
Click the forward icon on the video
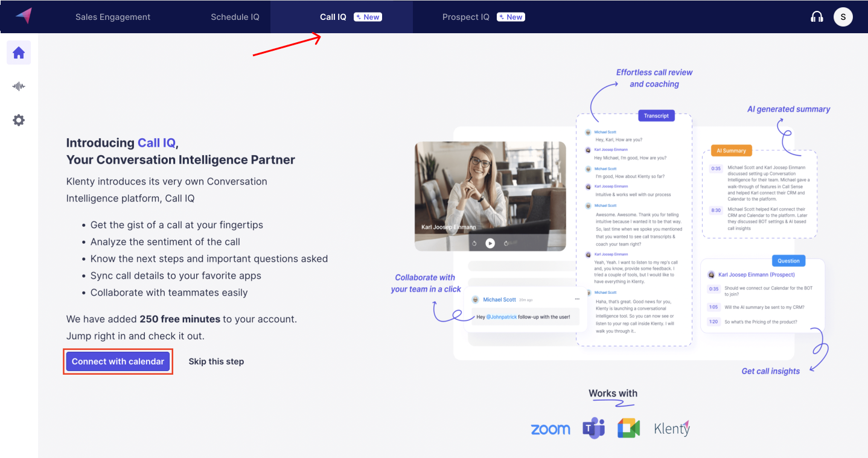coord(506,243)
